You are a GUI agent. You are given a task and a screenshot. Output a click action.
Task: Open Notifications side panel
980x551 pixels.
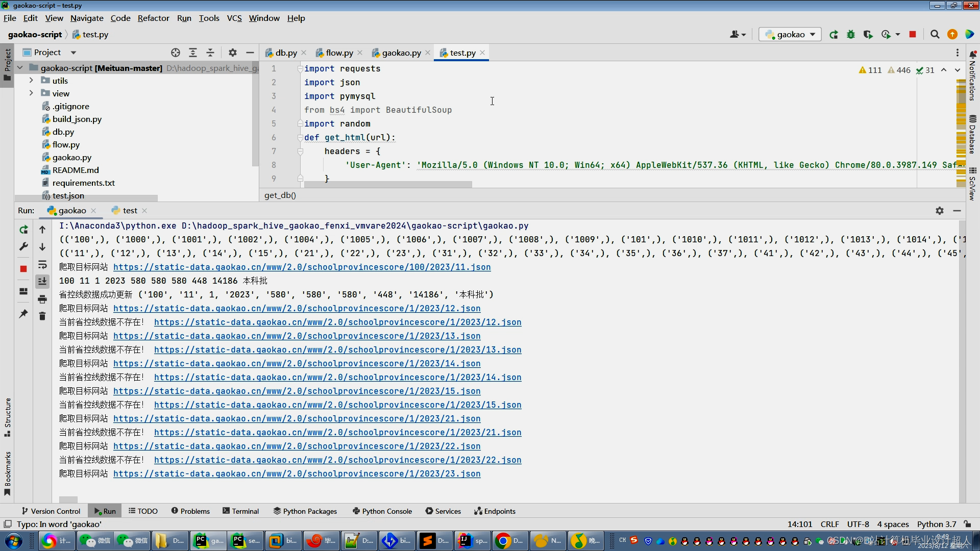(973, 76)
